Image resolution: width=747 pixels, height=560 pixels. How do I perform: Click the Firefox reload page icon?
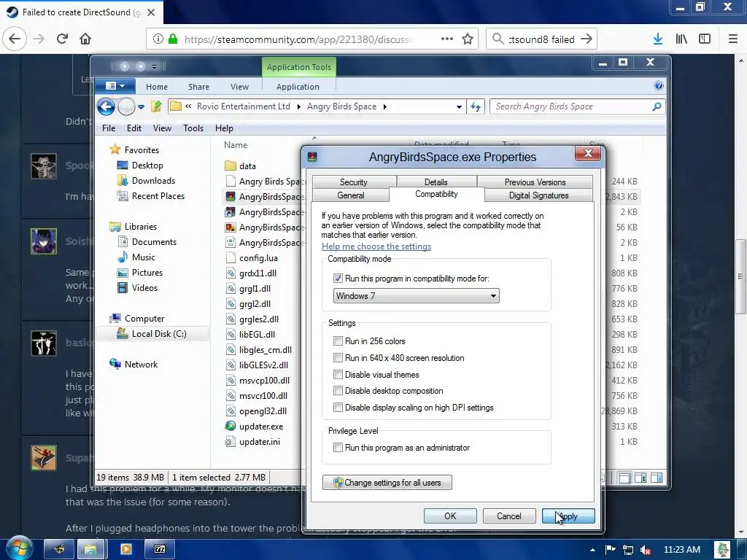[x=62, y=39]
